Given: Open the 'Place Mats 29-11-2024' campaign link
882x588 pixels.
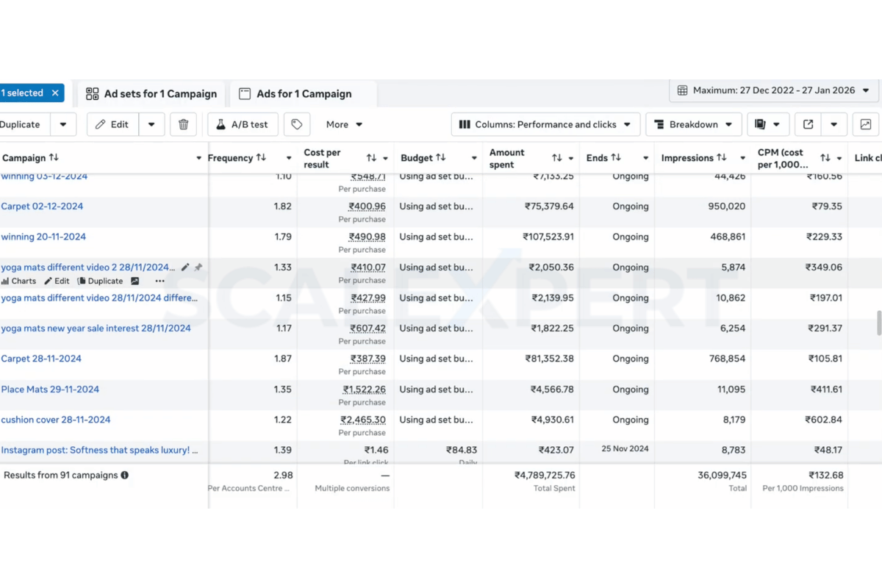Looking at the screenshot, I should tap(50, 390).
